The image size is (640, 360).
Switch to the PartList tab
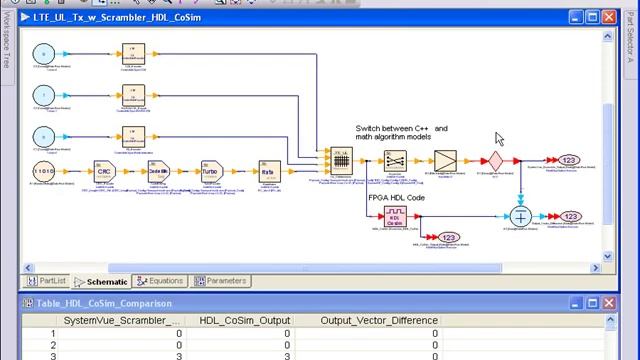tap(46, 281)
